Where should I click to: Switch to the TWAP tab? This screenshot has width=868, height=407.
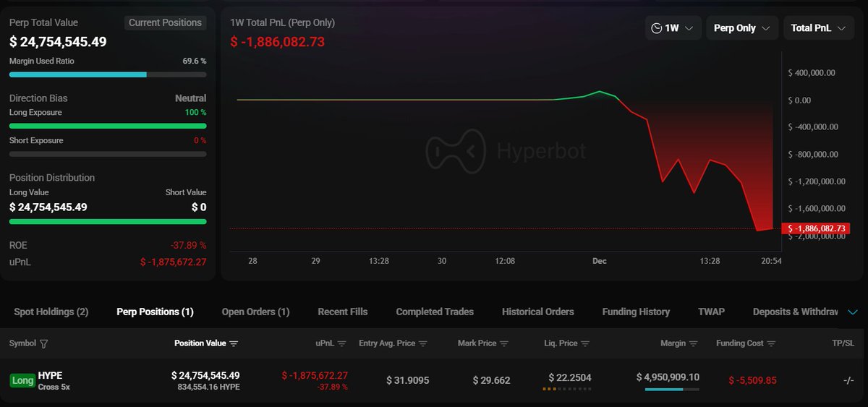(711, 312)
